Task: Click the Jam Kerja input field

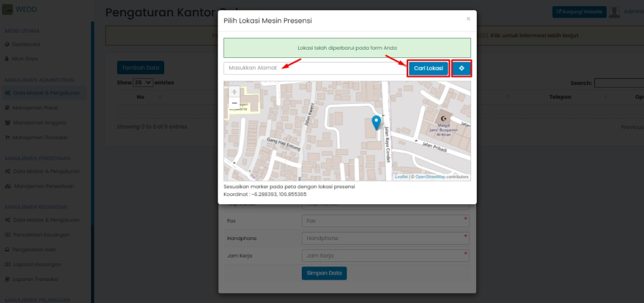Action: (385, 256)
